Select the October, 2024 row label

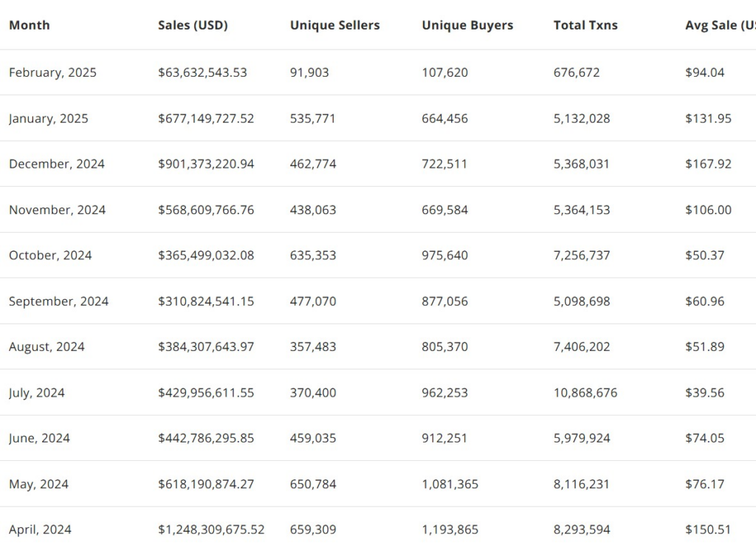click(x=50, y=256)
